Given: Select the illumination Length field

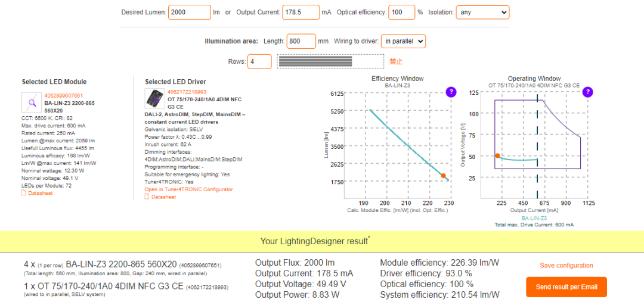Looking at the screenshot, I should pyautogui.click(x=301, y=41).
